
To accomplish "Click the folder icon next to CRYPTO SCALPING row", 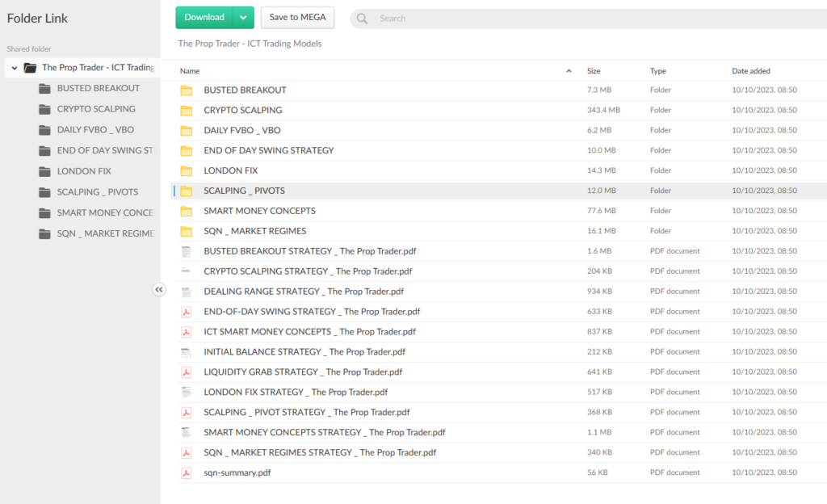I will pyautogui.click(x=187, y=111).
